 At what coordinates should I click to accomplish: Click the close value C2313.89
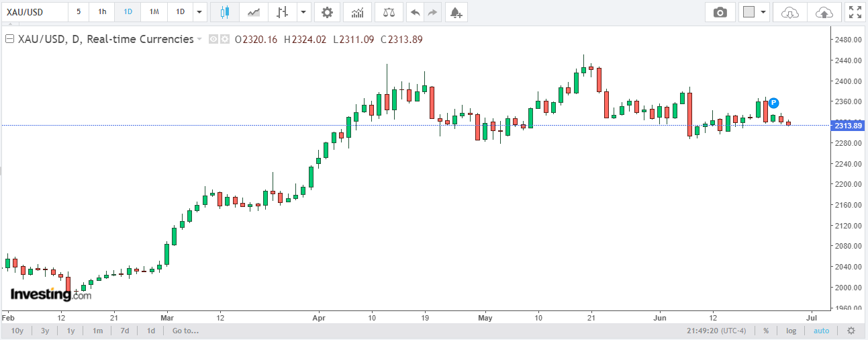(x=401, y=40)
